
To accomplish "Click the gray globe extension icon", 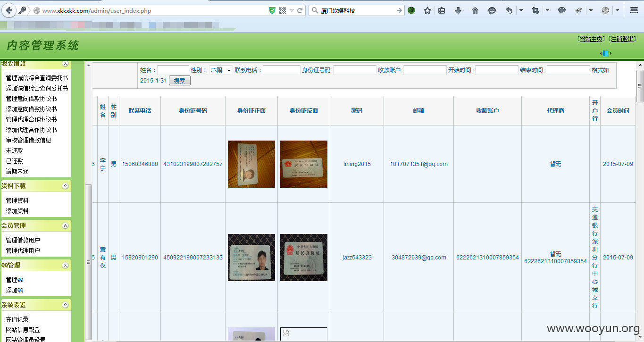I will click(605, 10).
